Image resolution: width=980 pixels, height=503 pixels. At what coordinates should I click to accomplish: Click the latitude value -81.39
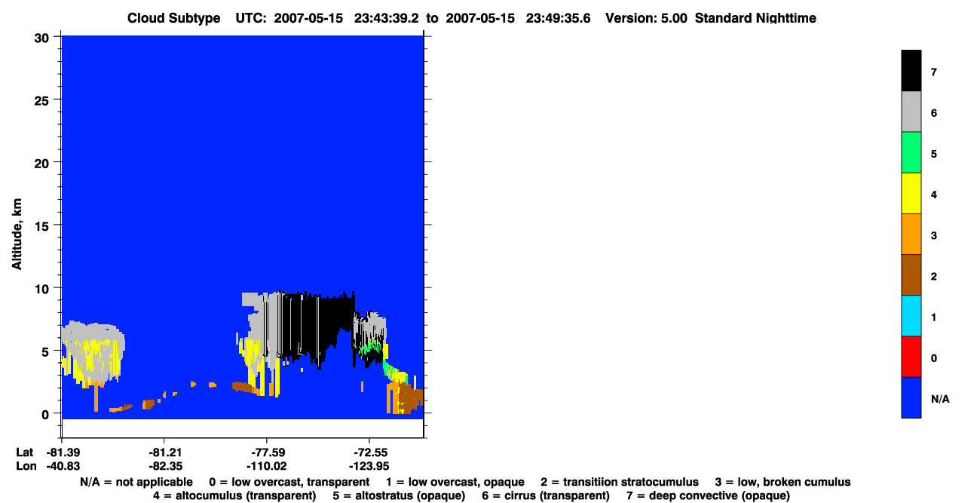point(62,452)
